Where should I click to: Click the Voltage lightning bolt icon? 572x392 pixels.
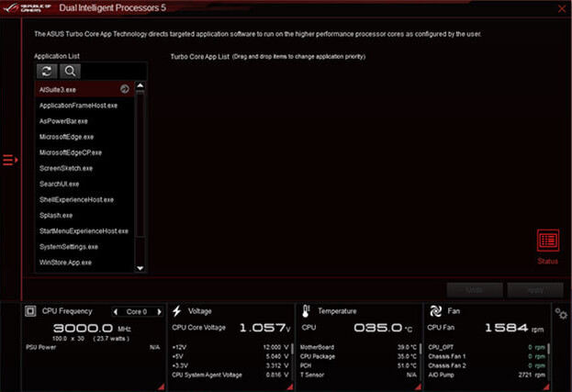point(177,311)
